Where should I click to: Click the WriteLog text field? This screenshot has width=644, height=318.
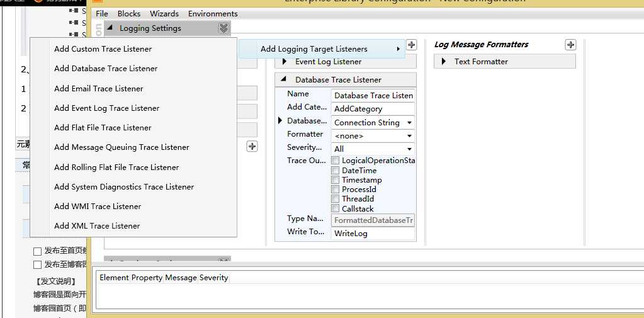[373, 234]
